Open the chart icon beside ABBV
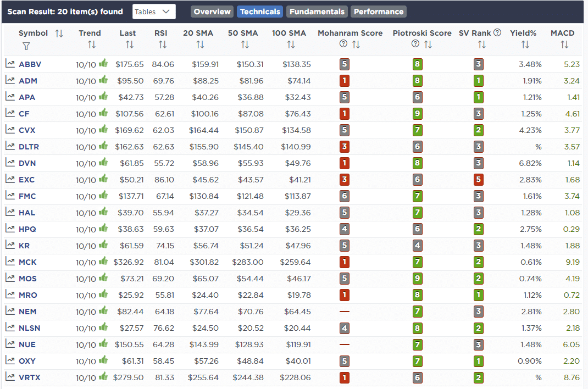This screenshot has height=389, width=588. pos(10,64)
